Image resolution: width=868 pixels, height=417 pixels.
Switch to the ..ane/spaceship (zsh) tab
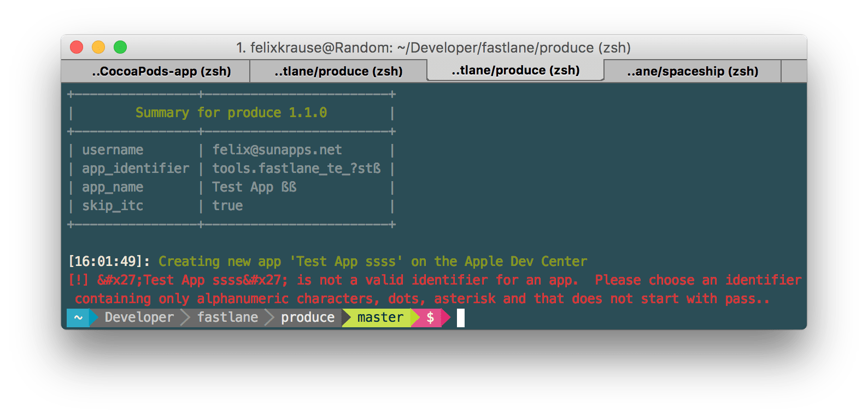[693, 71]
